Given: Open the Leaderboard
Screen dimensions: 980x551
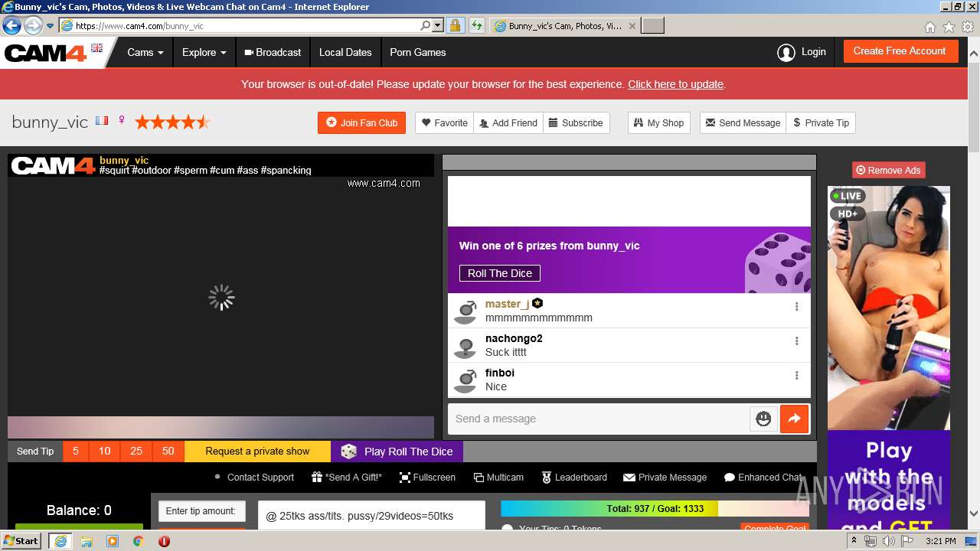Looking at the screenshot, I should pyautogui.click(x=574, y=478).
